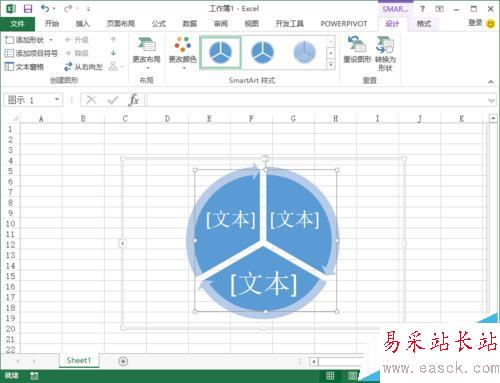Select column K header
The width and height of the screenshot is (500, 383).
(x=462, y=118)
